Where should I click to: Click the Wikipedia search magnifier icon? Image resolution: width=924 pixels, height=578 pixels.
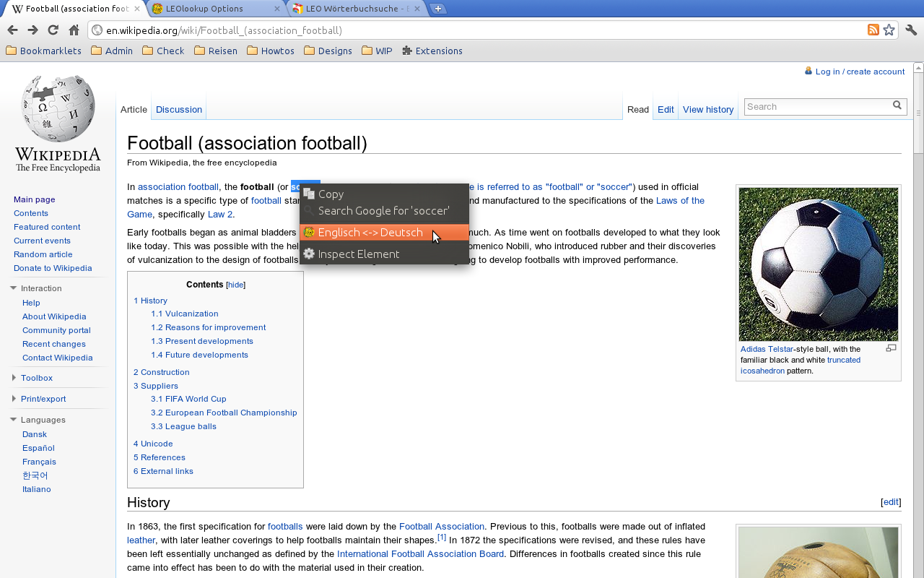pos(897,105)
